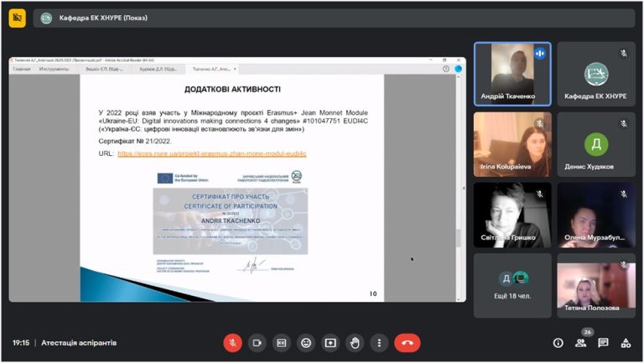
Task: Toggle the camera button
Action: tap(257, 343)
